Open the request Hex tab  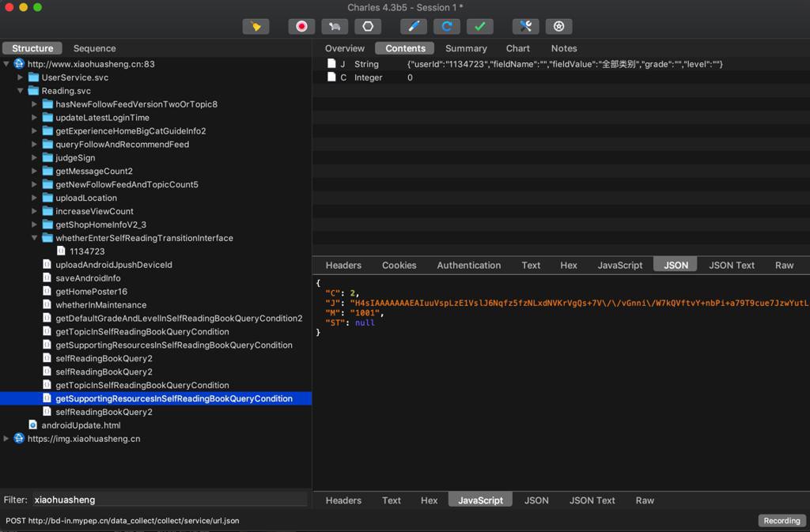[568, 266]
